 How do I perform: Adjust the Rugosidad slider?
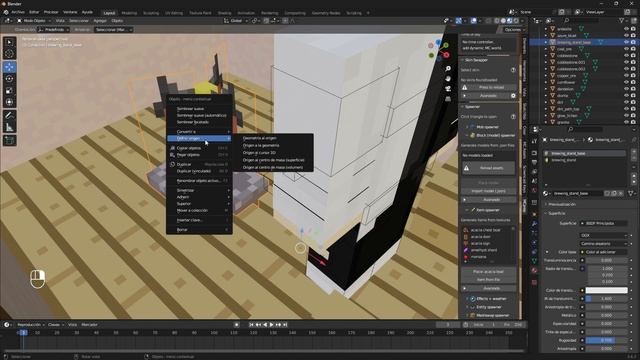[607, 340]
